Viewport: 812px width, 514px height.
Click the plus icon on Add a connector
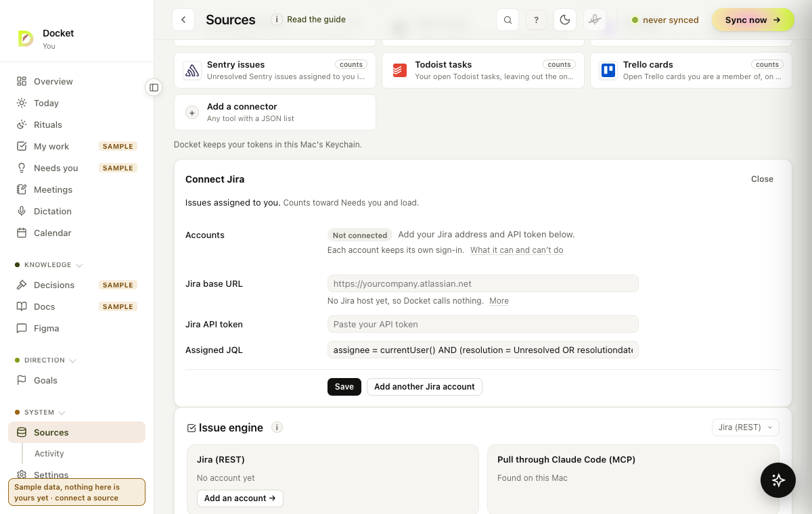[x=192, y=112]
